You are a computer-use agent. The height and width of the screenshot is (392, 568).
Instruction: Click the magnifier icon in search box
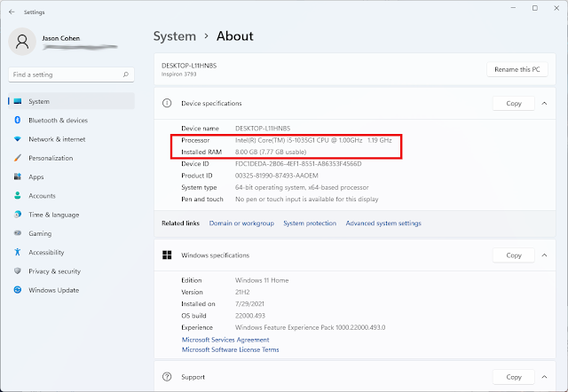pos(126,74)
